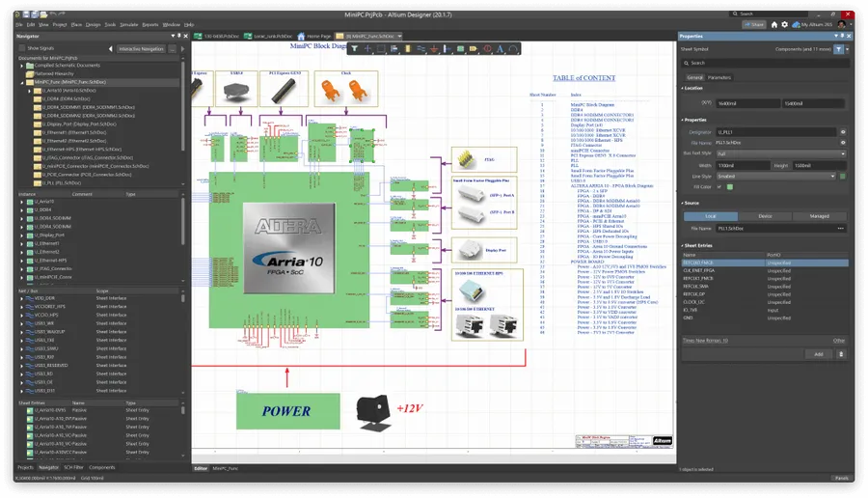Uncheck the Fill Color checkbox
This screenshot has height=498, width=868.
[719, 186]
